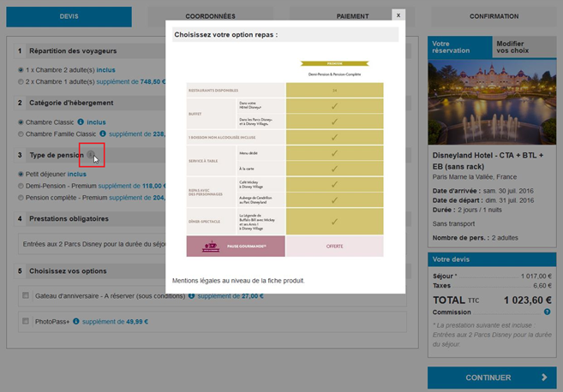The width and height of the screenshot is (563, 392).
Task: Open info icon beside Chambre Classic
Action: 80,122
